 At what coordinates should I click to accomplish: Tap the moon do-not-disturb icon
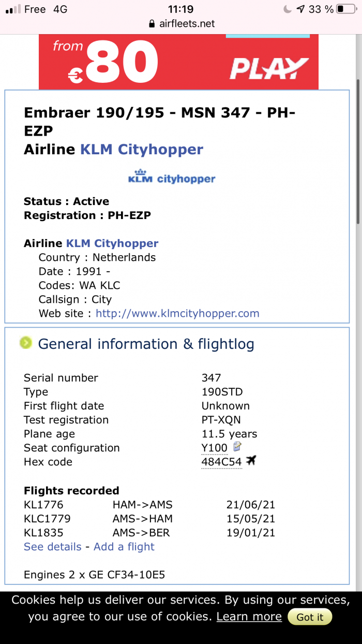click(288, 9)
